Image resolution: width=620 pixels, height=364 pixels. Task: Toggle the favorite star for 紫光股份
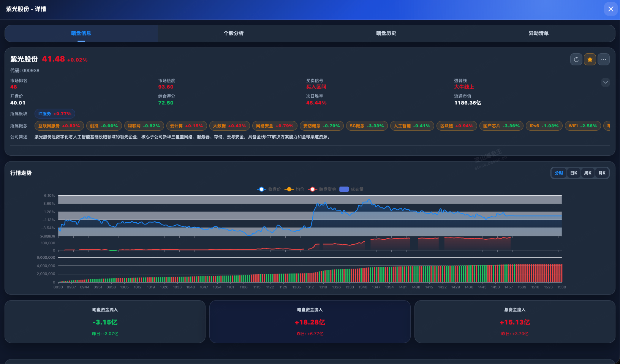click(x=590, y=59)
